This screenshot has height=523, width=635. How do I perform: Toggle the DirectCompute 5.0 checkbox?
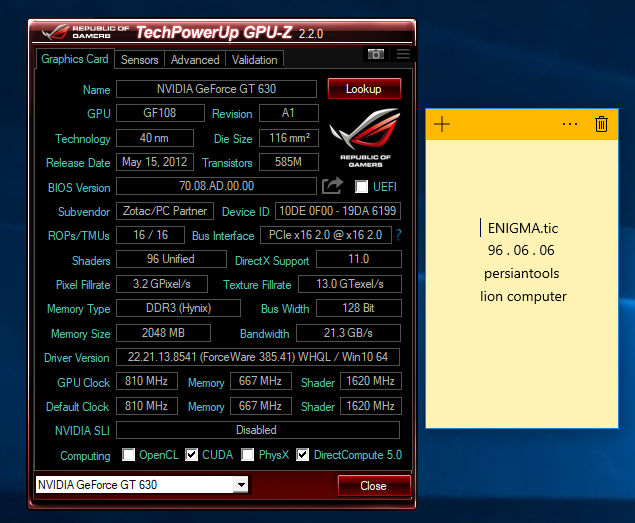point(302,455)
